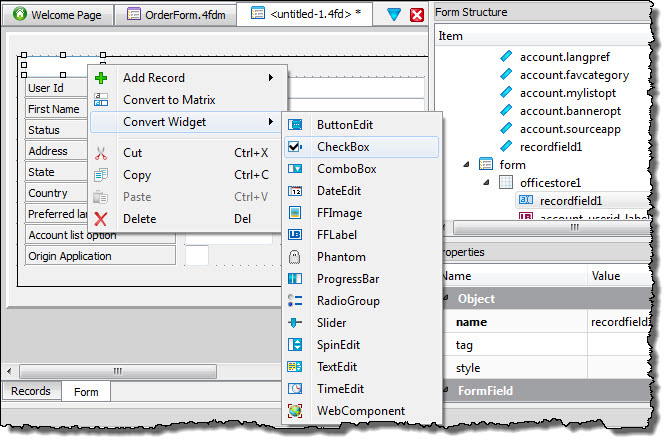Collapse the form tree node
The image size is (670, 444).
click(467, 165)
